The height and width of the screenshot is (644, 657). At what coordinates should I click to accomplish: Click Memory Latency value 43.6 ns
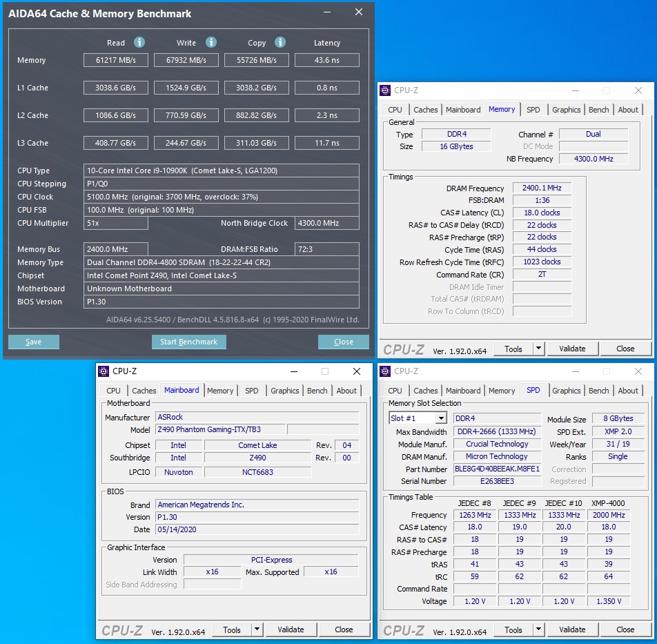pos(327,60)
